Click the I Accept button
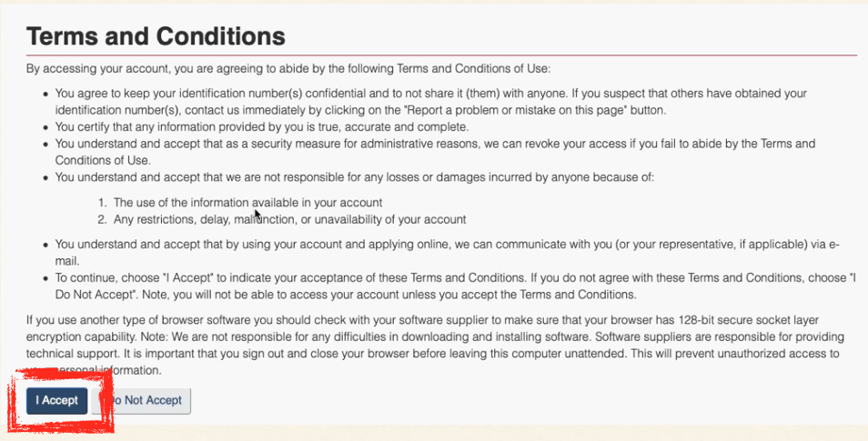The height and width of the screenshot is (441, 868). pyautogui.click(x=56, y=400)
